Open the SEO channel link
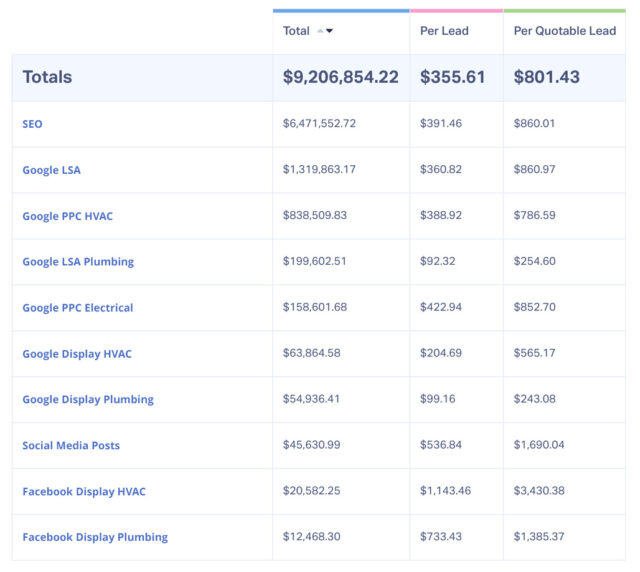The image size is (640, 572). click(32, 124)
